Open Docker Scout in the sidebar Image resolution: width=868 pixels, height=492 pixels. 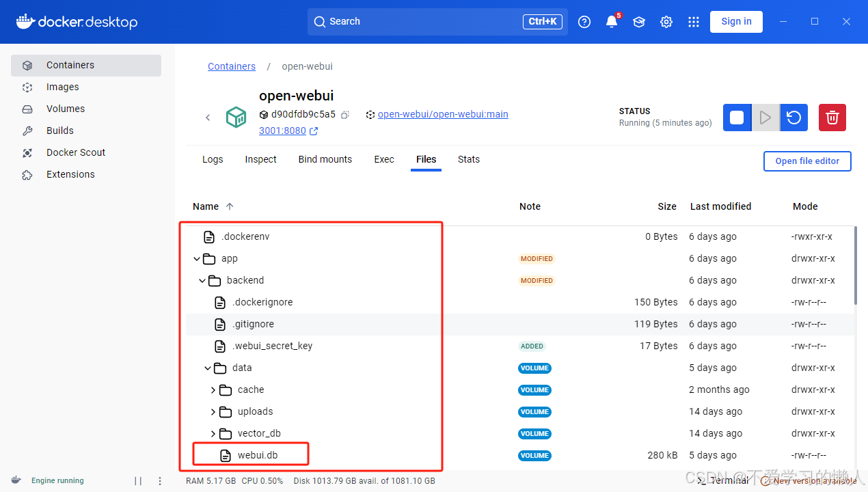[86, 152]
